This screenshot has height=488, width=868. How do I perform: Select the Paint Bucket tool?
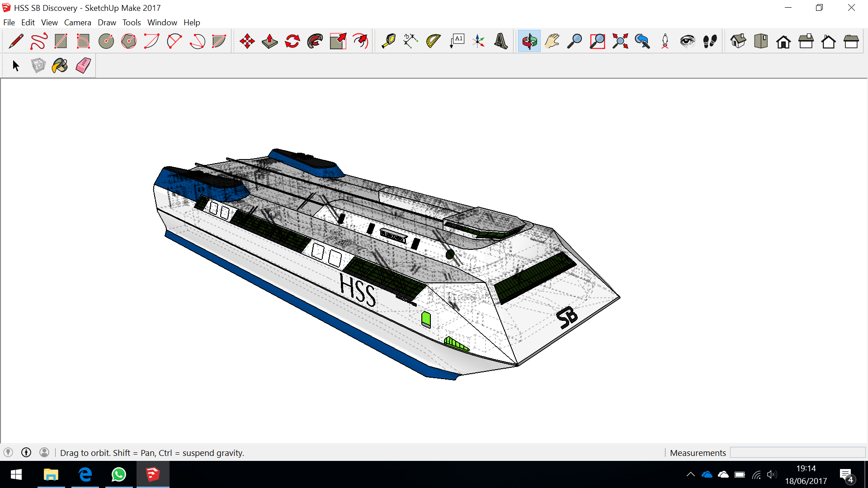click(60, 66)
